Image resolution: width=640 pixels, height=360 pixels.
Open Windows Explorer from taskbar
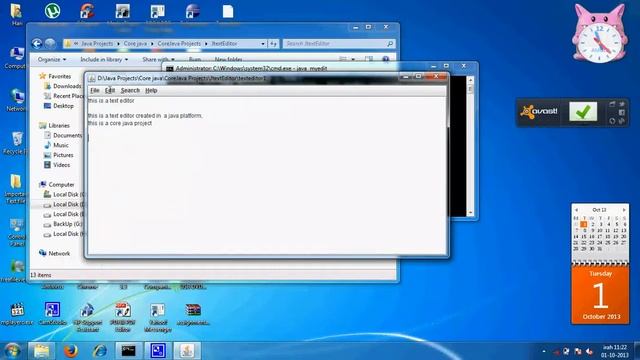41,351
